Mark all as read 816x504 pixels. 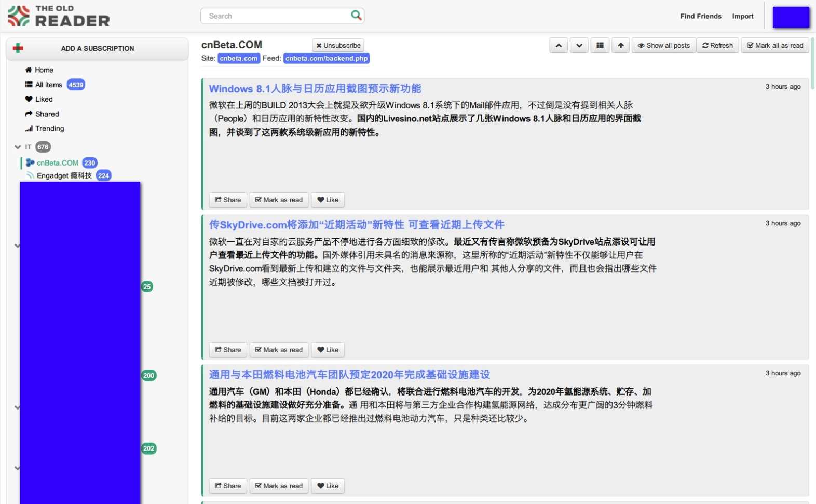coord(775,46)
